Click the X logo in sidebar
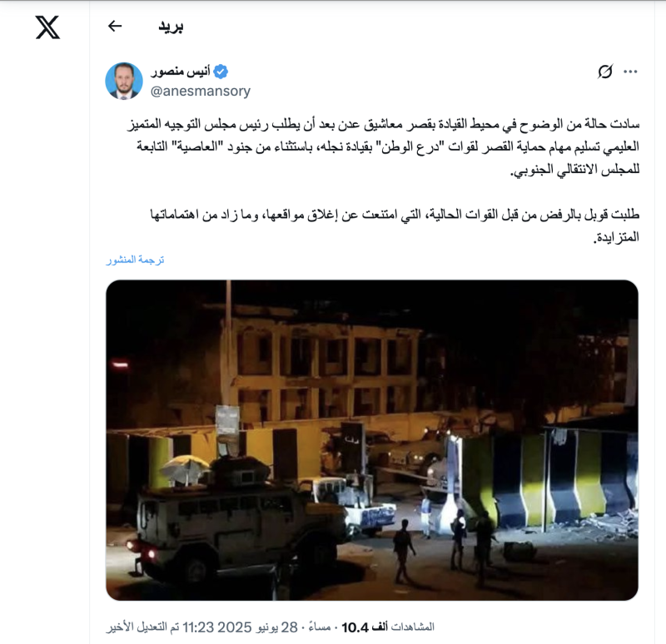This screenshot has height=644, width=666. [x=47, y=27]
